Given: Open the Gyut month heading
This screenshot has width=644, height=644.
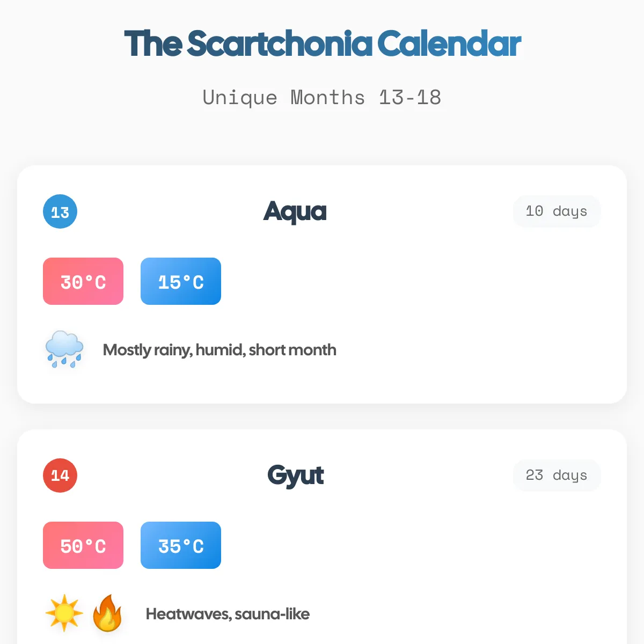Looking at the screenshot, I should click(295, 475).
